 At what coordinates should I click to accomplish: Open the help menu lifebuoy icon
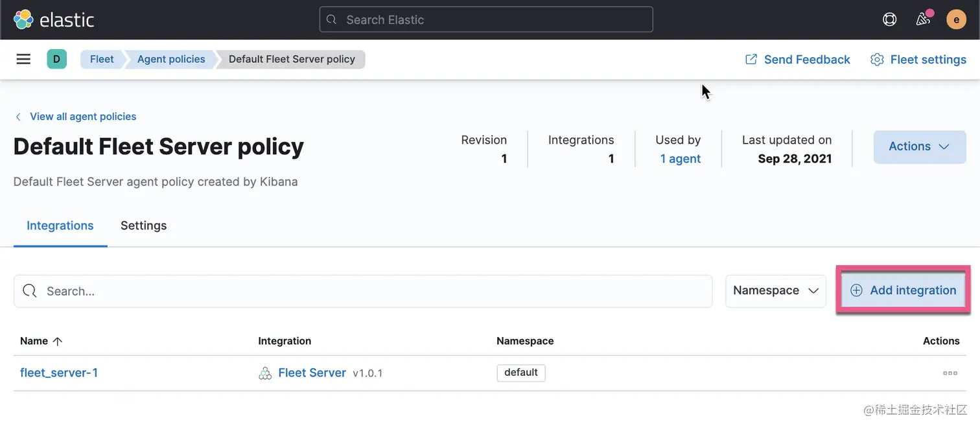click(889, 19)
